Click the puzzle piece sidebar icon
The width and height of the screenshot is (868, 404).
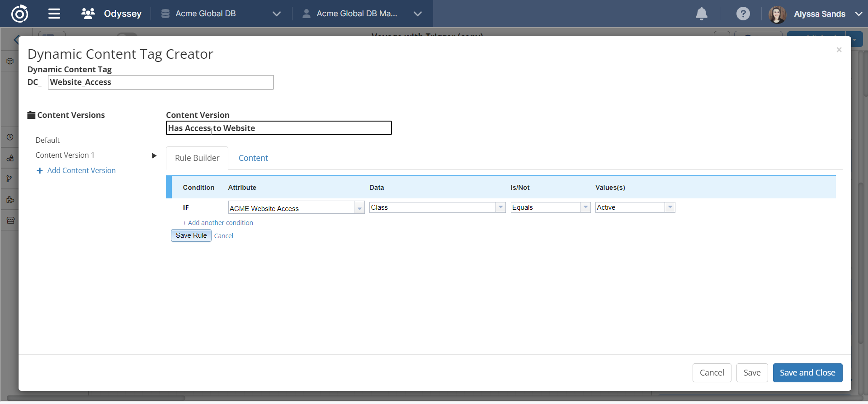tap(10, 200)
